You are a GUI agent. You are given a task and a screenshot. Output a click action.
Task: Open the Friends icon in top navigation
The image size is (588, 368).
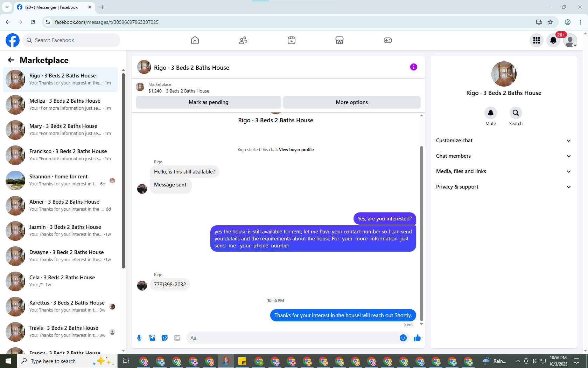coord(243,40)
